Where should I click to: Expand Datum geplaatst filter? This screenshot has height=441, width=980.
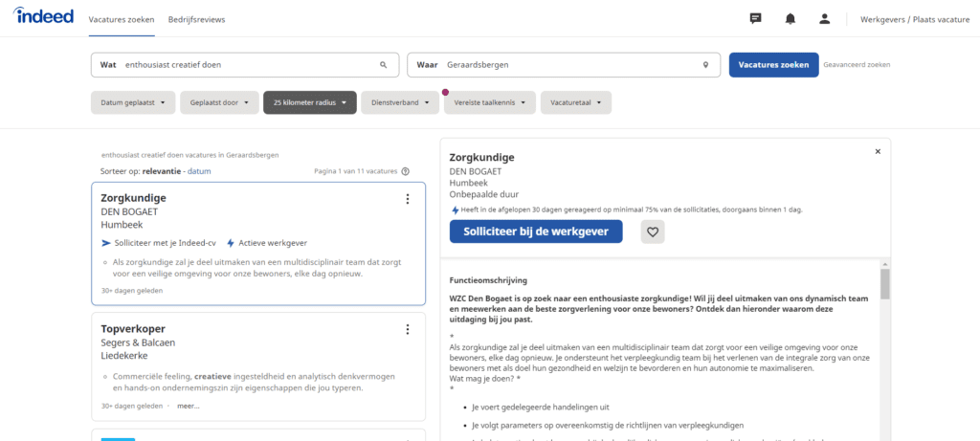133,102
